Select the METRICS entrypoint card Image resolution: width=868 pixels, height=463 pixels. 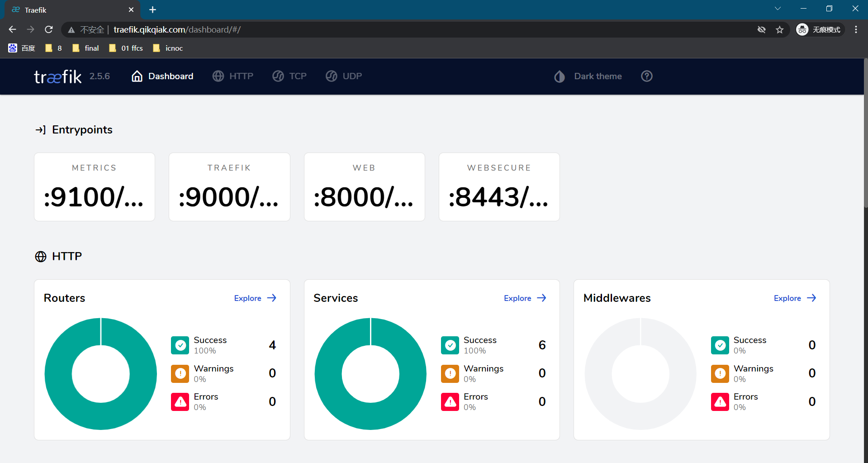click(95, 187)
